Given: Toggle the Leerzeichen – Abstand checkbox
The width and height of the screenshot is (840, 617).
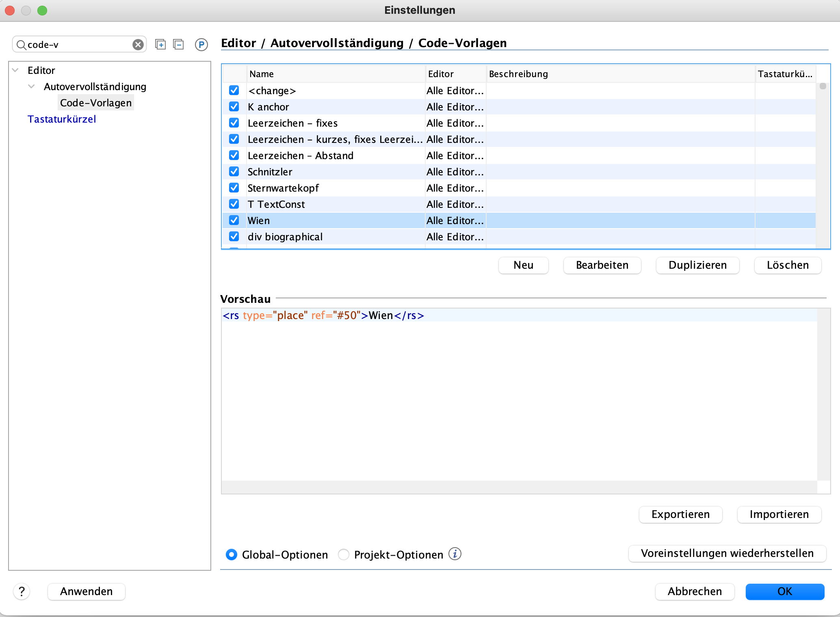Looking at the screenshot, I should tap(234, 155).
